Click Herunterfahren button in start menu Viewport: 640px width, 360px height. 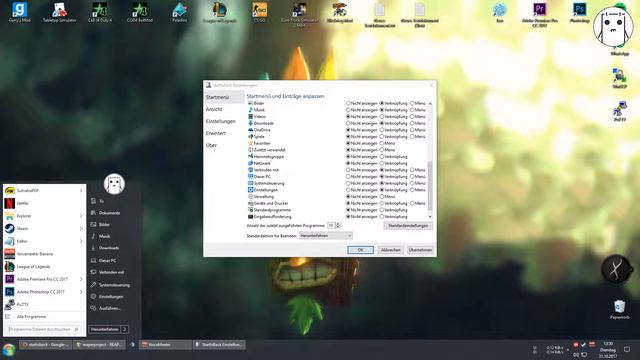[105, 329]
